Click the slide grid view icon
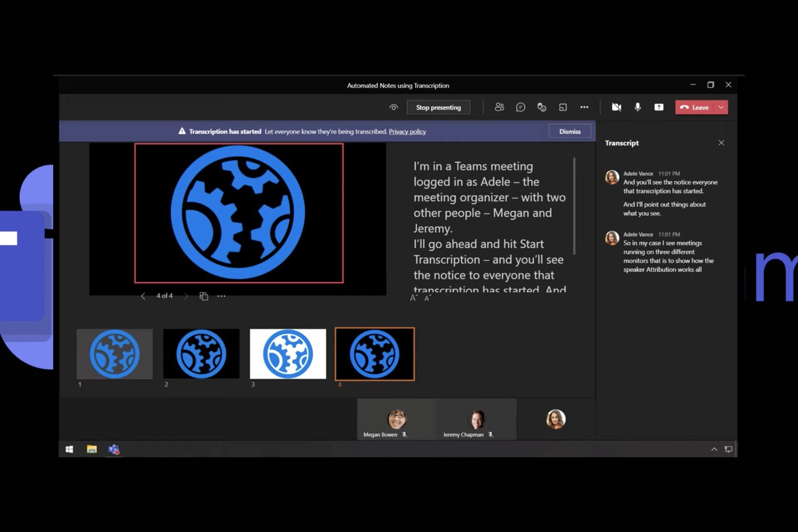 [204, 296]
